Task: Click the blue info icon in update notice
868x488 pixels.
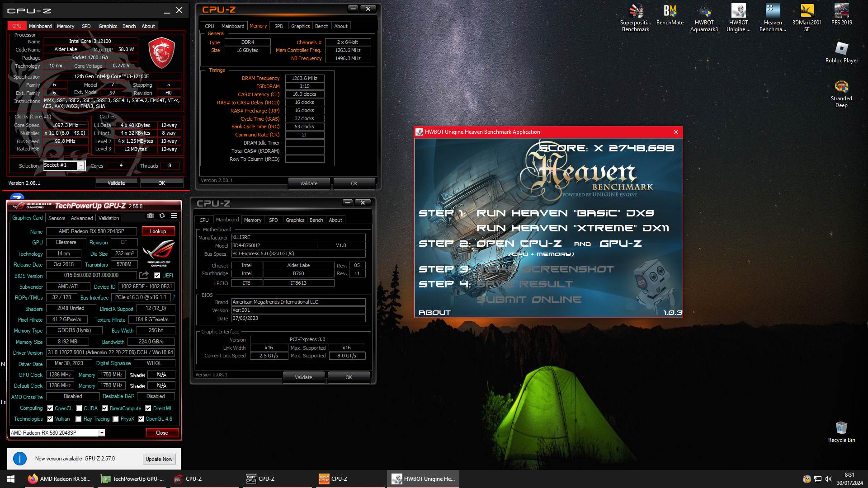Action: 19,459
